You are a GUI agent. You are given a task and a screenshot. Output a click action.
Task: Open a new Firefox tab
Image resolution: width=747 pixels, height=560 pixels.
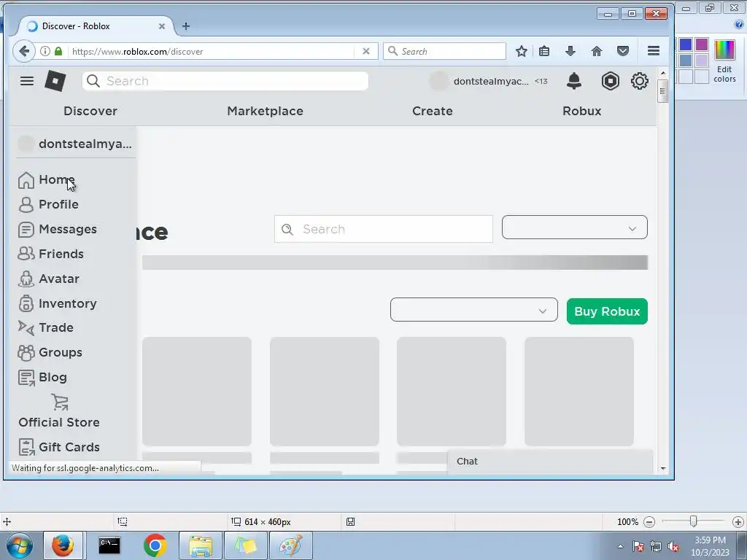186,26
